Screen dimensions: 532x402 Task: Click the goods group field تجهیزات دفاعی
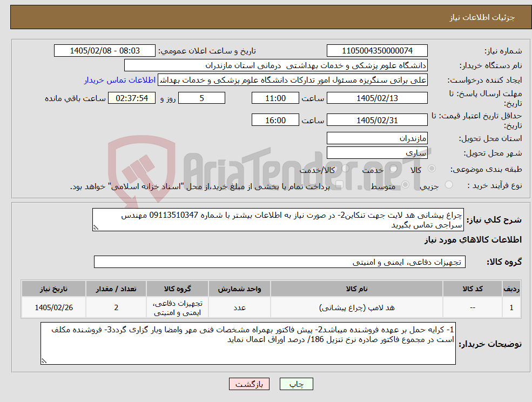pyautogui.click(x=280, y=262)
